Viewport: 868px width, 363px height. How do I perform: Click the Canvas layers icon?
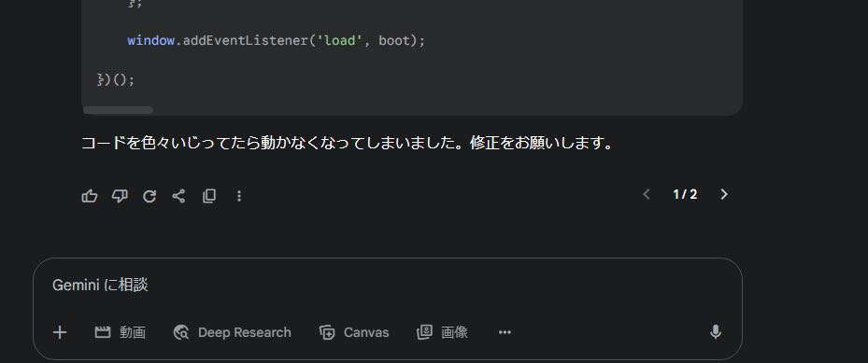tap(327, 332)
